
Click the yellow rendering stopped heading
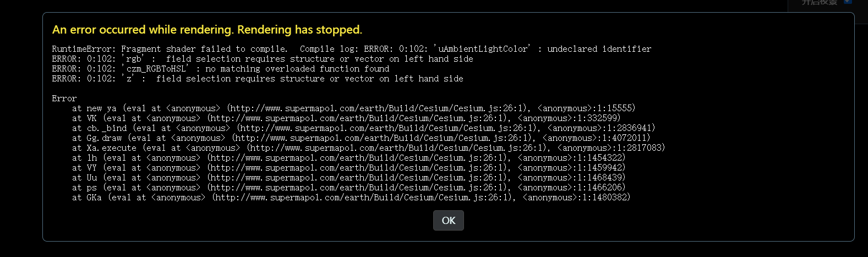[x=207, y=30]
